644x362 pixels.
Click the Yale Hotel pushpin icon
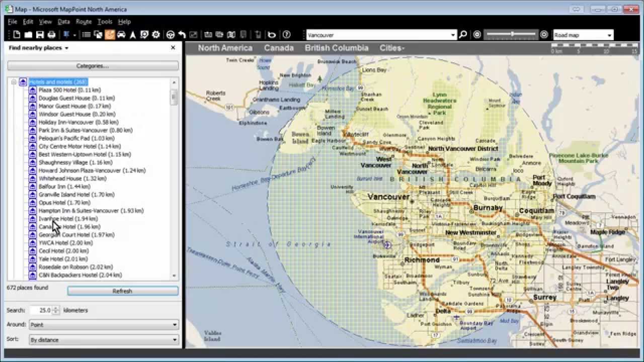tap(33, 259)
